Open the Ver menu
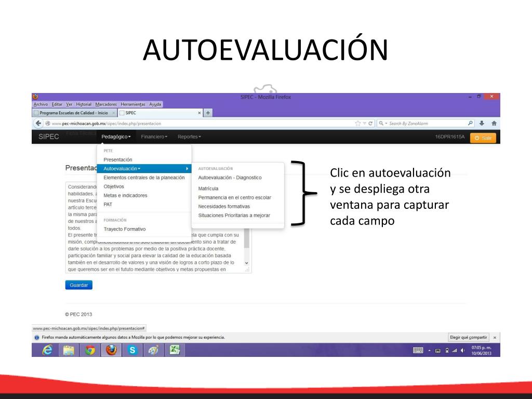The width and height of the screenshot is (532, 399). click(69, 104)
